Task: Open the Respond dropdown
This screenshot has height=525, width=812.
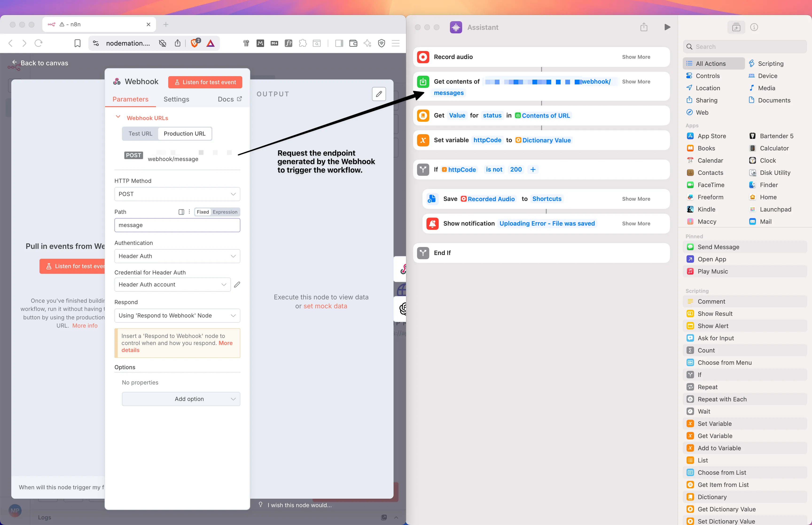Action: (177, 316)
